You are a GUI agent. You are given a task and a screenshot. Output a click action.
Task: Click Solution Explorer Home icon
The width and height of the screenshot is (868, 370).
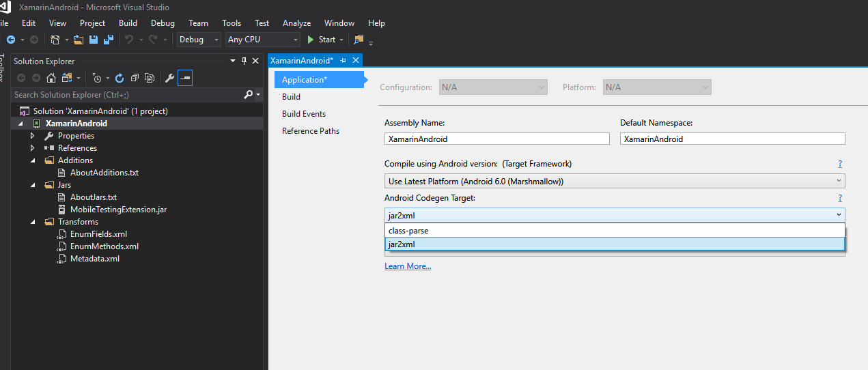[51, 79]
